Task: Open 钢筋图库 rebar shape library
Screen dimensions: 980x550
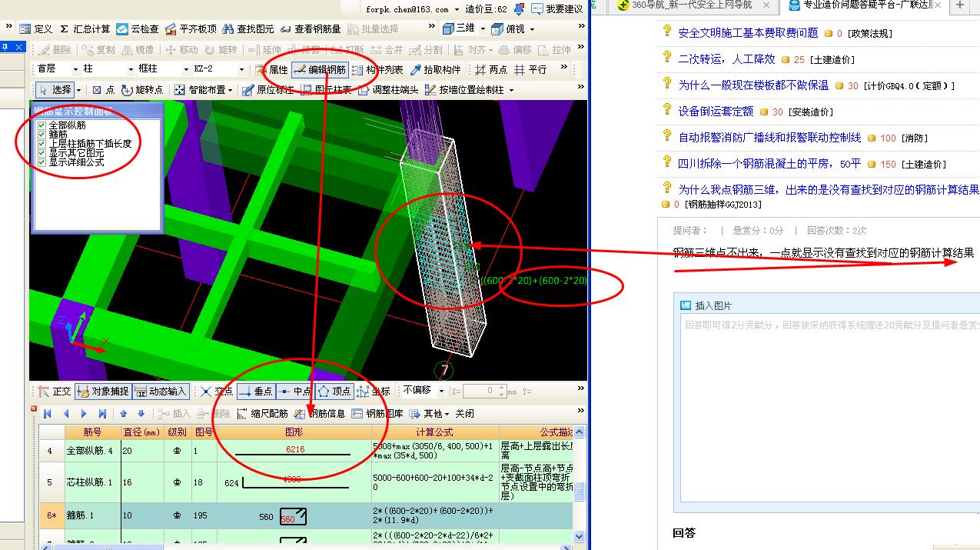Action: (x=377, y=414)
